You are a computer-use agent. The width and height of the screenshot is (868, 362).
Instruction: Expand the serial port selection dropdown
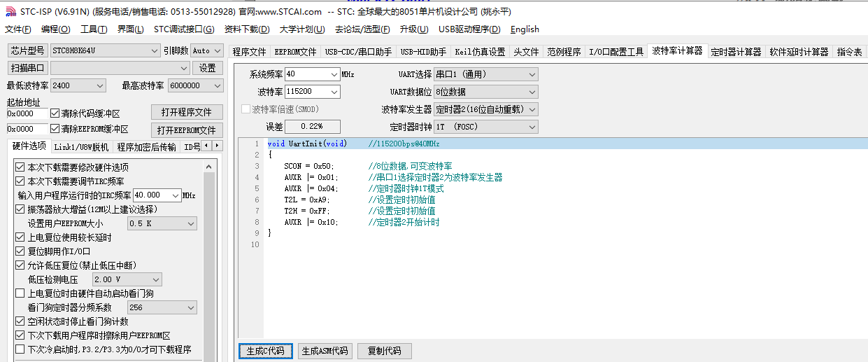point(184,68)
